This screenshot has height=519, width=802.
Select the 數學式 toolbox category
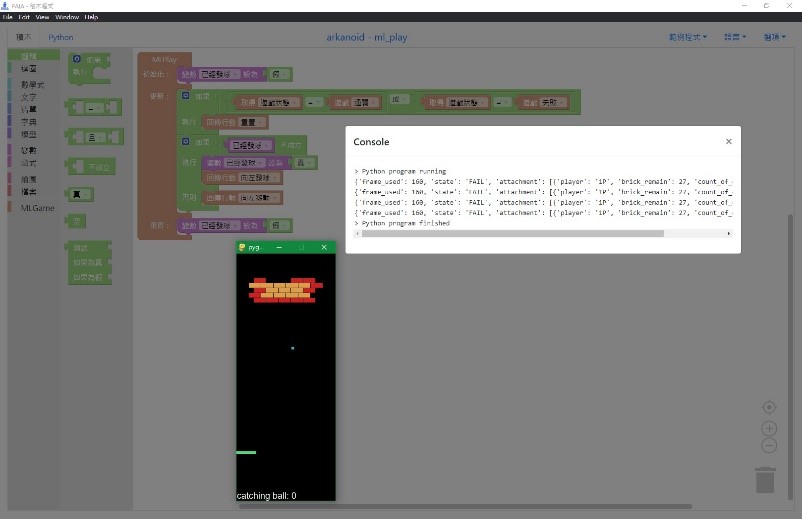[x=32, y=84]
